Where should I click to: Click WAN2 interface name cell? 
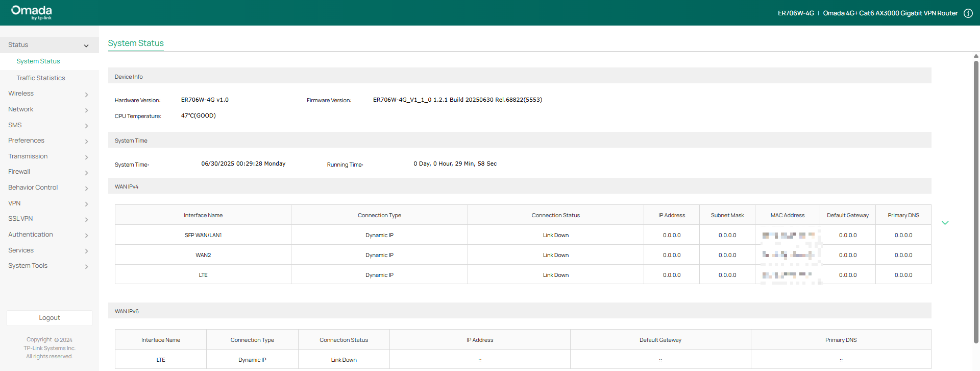click(203, 255)
